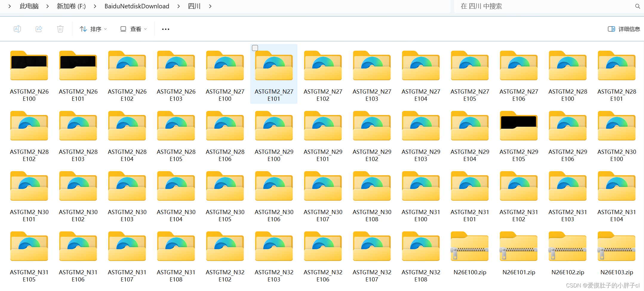Image resolution: width=644 pixels, height=291 pixels.
Task: Click the Delete icon in the toolbar
Action: (x=60, y=29)
